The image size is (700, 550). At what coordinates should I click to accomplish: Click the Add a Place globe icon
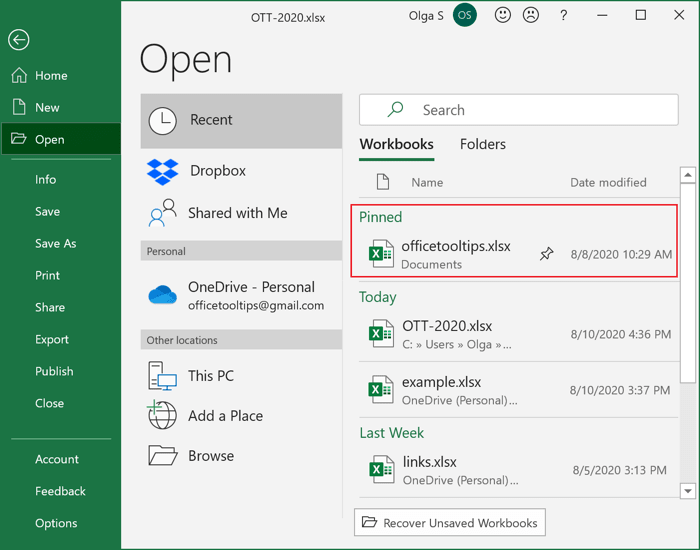[x=162, y=415]
